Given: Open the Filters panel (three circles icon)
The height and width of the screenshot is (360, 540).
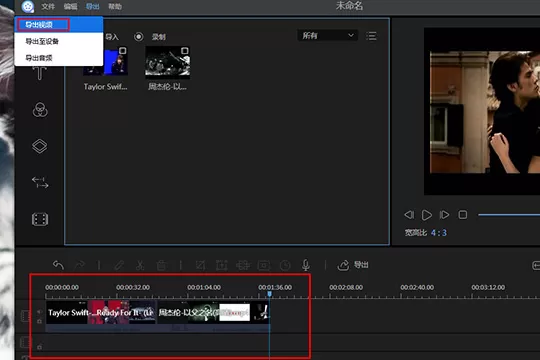Looking at the screenshot, I should point(40,110).
